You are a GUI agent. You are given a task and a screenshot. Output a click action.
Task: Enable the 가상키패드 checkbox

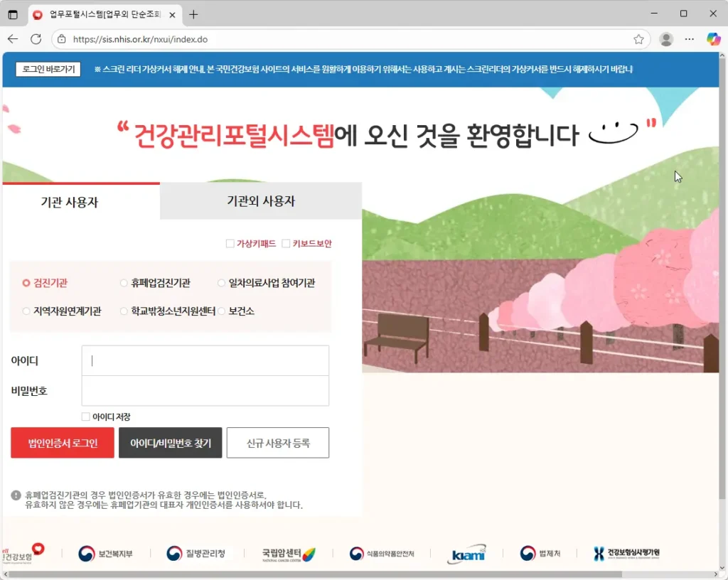230,244
